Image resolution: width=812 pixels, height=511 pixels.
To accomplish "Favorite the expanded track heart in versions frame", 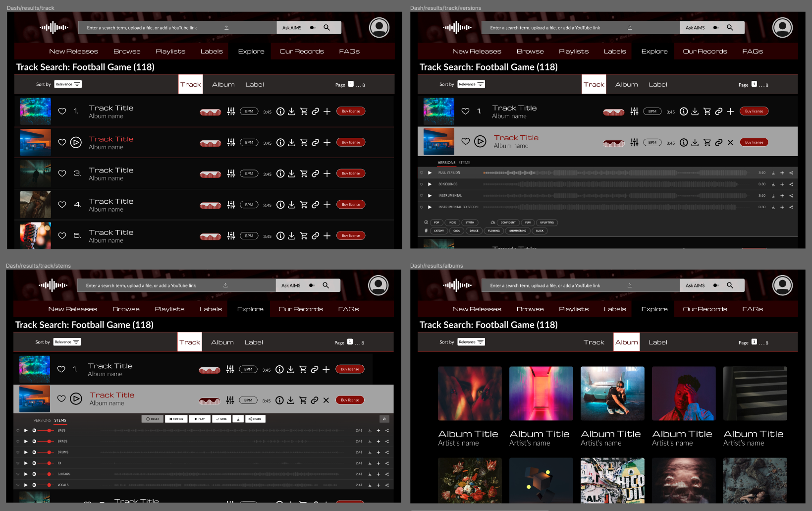I will click(x=466, y=141).
